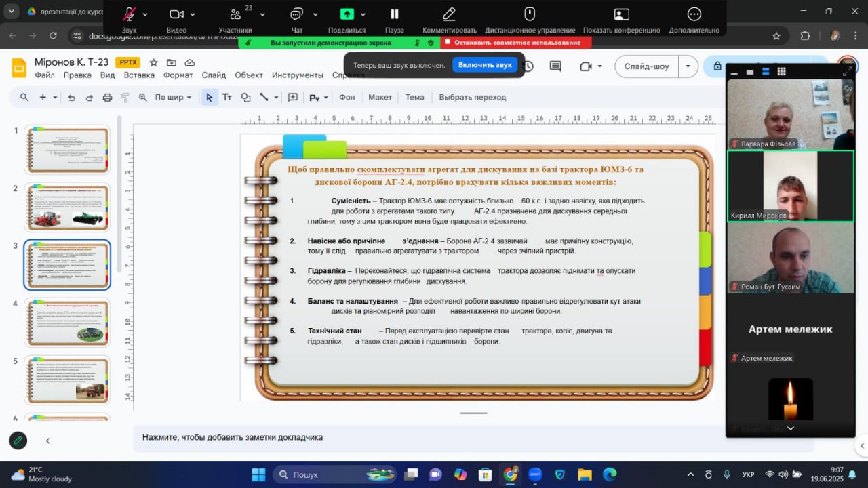Show more participants with down chevron
This screenshot has height=488, width=868.
pos(790,428)
